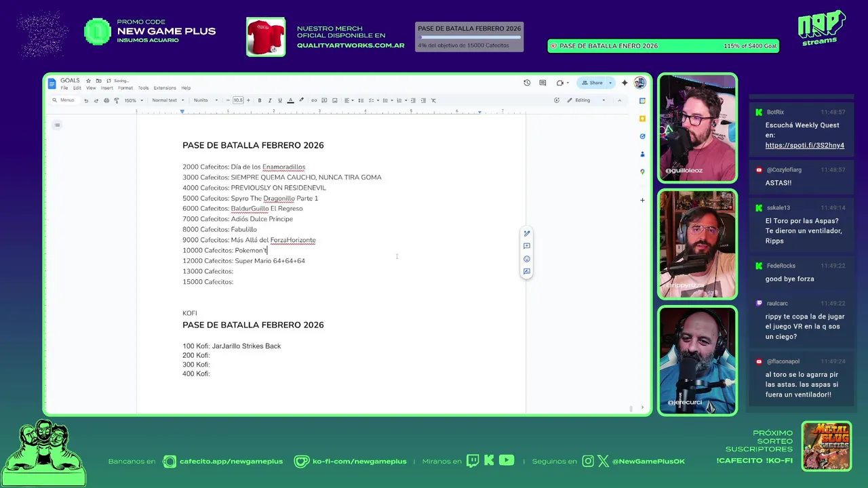Viewport: 868px width, 488px height.
Task: Open the Edit menu
Action: 77,88
